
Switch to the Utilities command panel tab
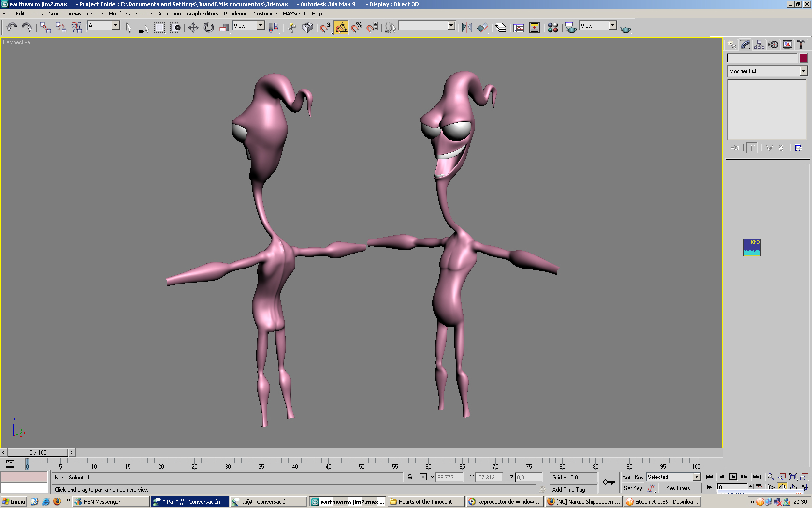pos(801,45)
